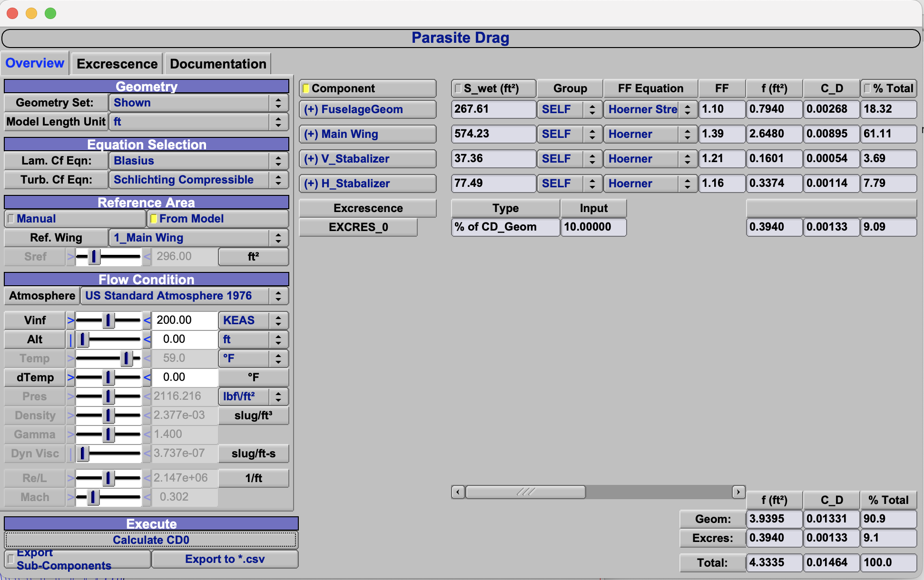Click the Hoerner FF Equation arrows for Main Wing
924x580 pixels.
coord(687,134)
